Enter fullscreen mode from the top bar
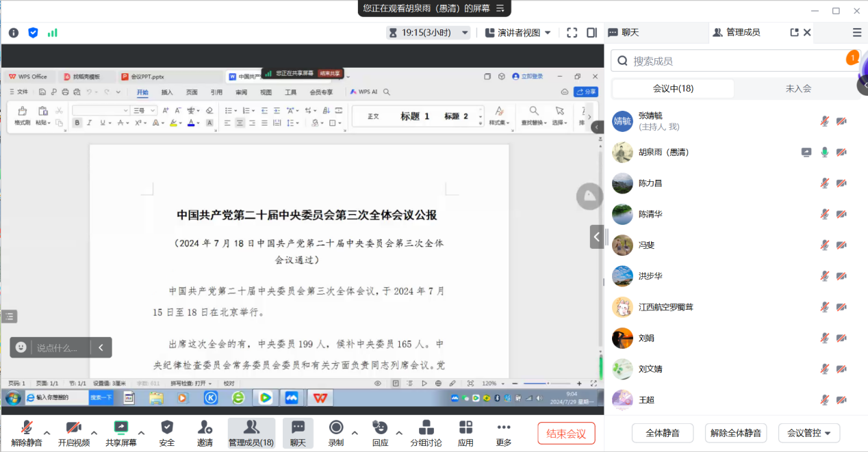 tap(572, 32)
